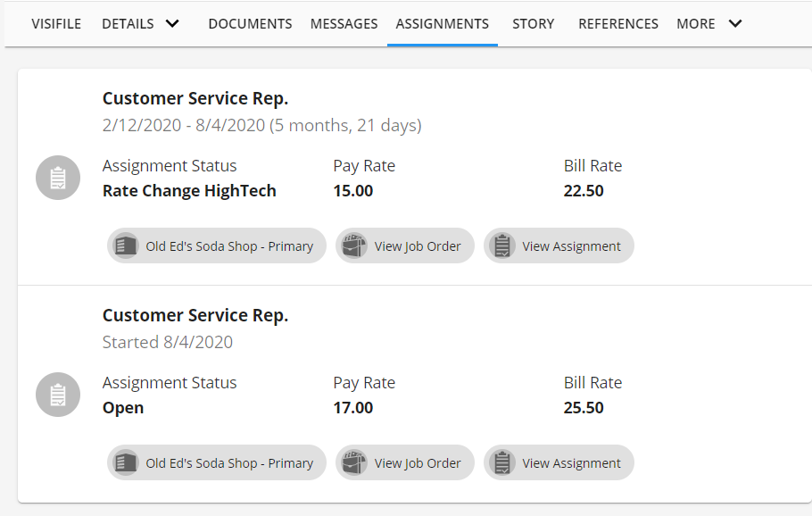View Assignment for the Open status assignment

[x=571, y=463]
